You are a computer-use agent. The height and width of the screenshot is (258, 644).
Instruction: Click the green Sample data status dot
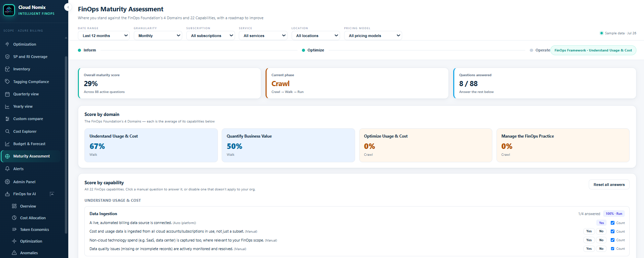[601, 33]
